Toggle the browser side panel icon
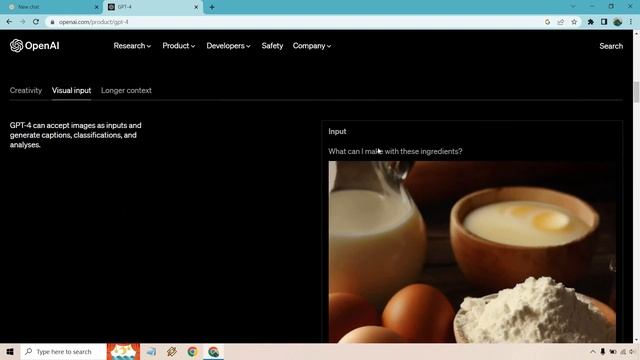 tap(604, 22)
